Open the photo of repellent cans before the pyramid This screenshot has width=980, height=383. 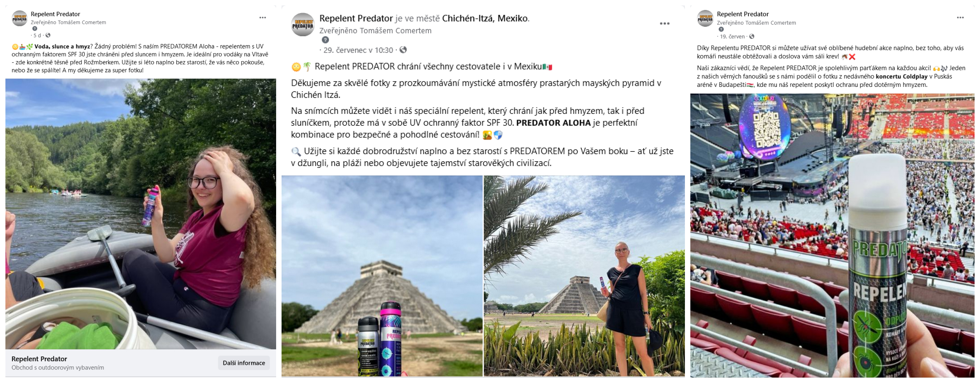tap(382, 276)
